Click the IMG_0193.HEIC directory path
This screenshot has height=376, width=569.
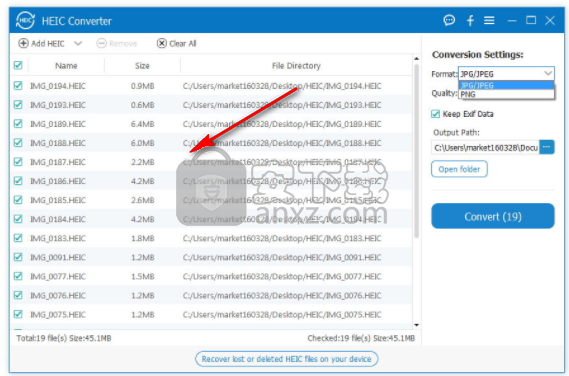pyautogui.click(x=282, y=105)
